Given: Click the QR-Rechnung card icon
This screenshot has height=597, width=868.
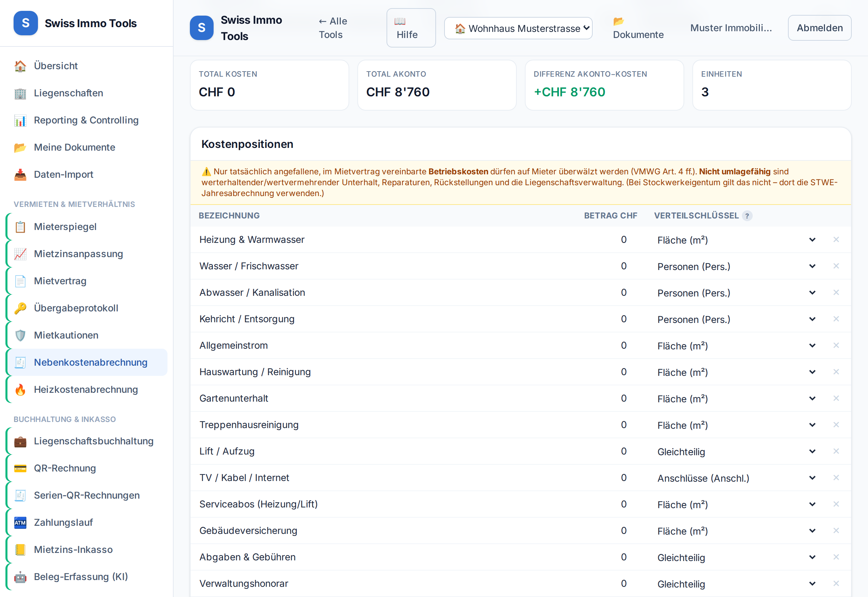Looking at the screenshot, I should tap(20, 468).
